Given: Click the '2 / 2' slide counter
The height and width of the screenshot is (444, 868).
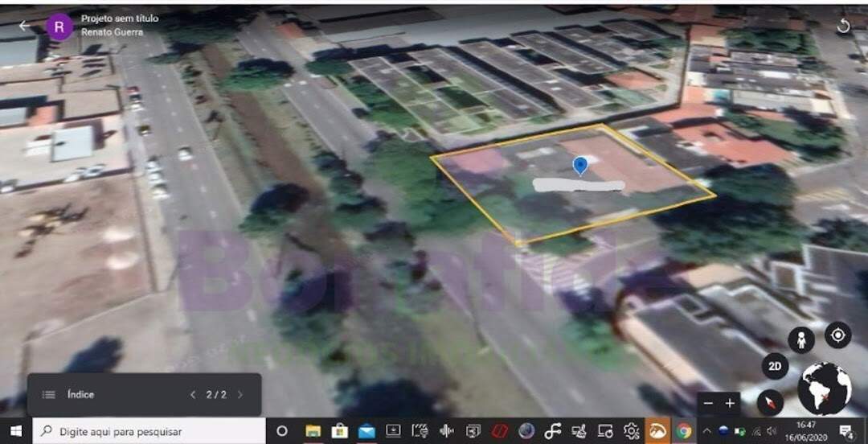Looking at the screenshot, I should 216,395.
